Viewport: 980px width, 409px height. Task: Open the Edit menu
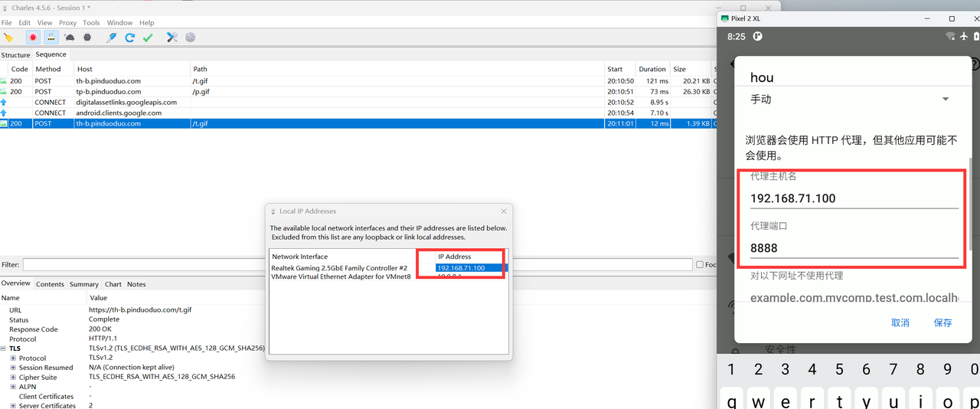(x=24, y=23)
